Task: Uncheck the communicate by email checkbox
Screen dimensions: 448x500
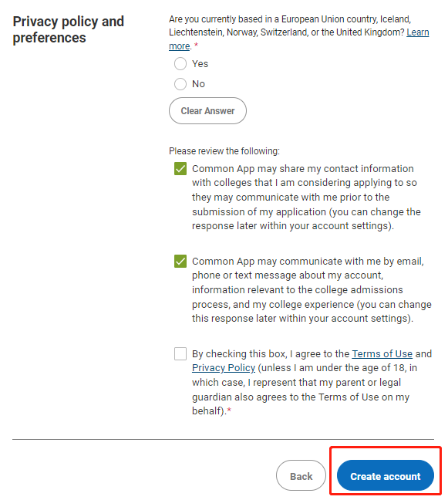Action: (180, 261)
